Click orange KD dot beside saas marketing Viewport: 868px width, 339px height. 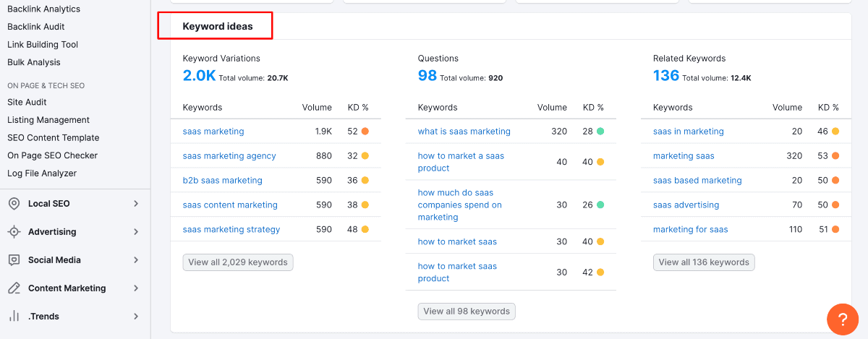click(365, 132)
